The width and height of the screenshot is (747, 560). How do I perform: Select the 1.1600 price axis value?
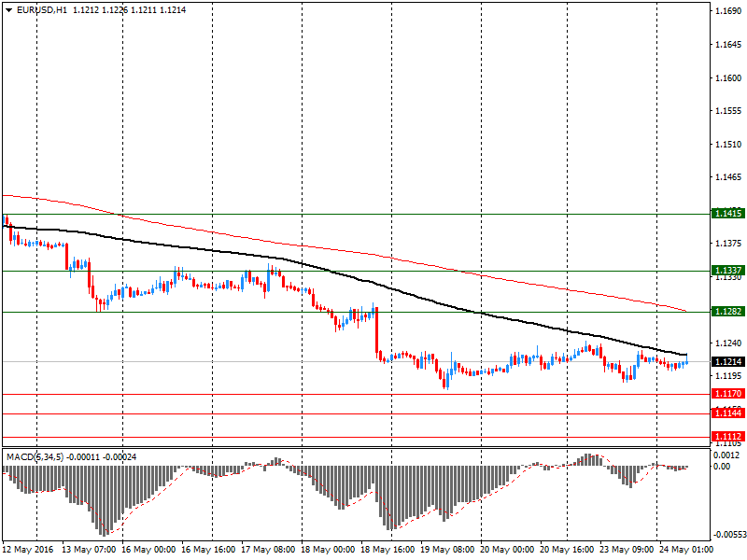coord(728,77)
